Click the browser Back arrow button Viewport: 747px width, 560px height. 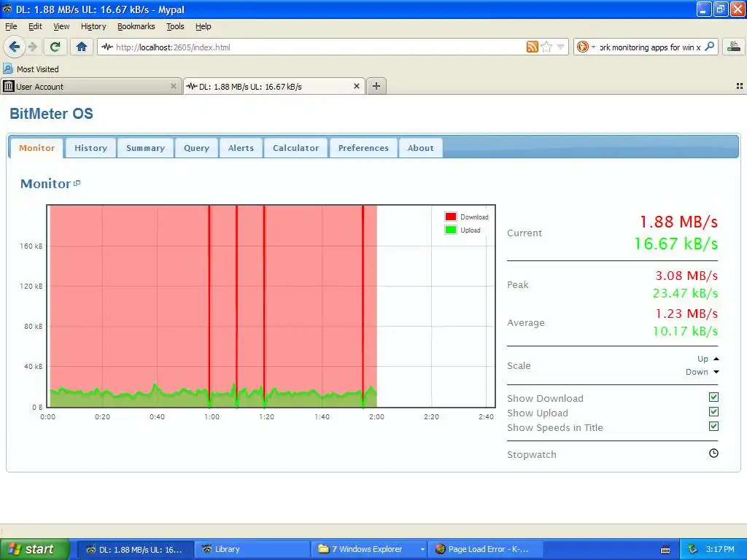[14, 47]
